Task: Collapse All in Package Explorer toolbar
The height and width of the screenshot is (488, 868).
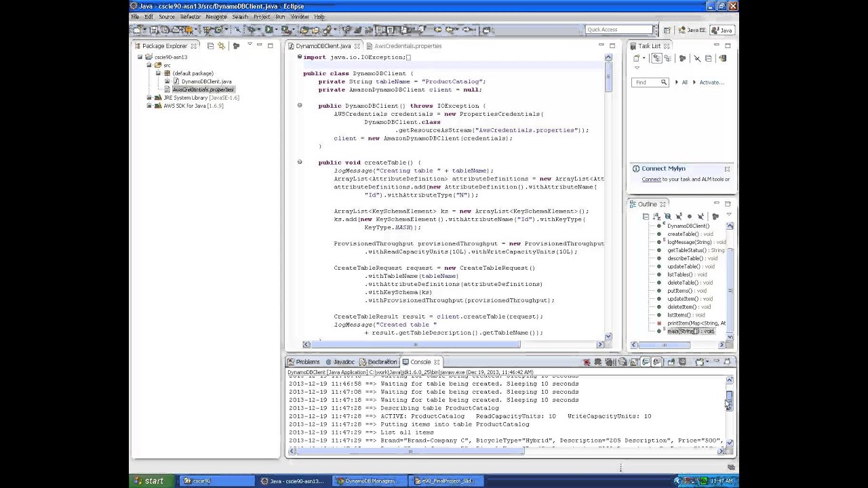Action: 210,45
